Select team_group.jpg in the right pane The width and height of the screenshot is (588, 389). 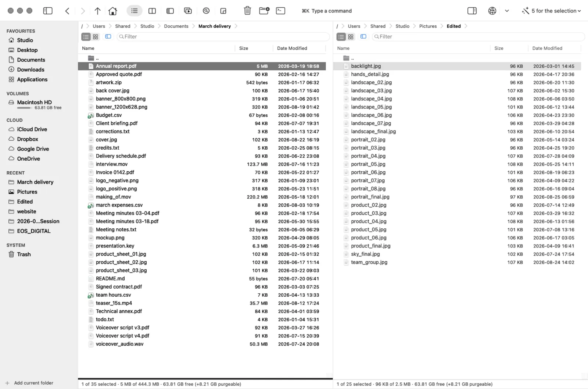pos(457,262)
